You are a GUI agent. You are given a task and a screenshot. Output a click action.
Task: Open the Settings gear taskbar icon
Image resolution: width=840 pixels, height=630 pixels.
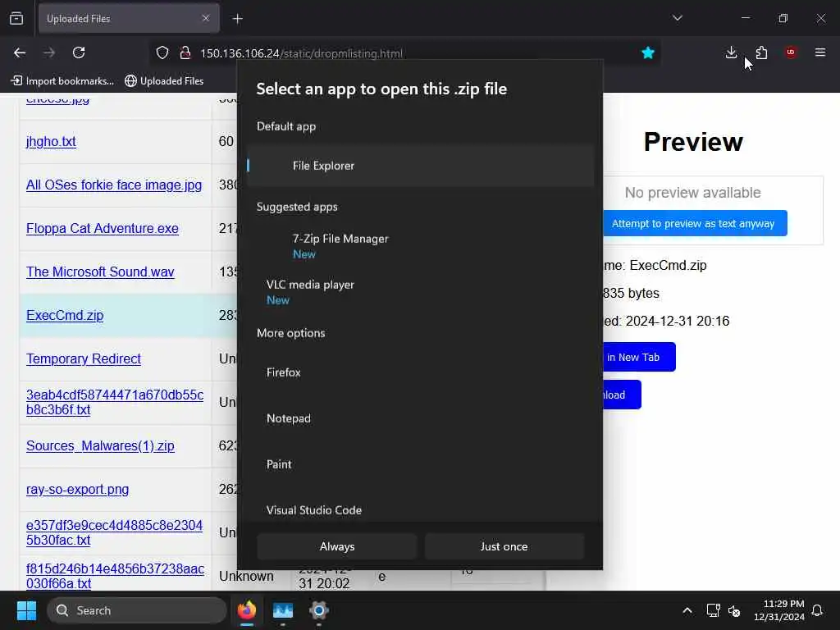pyautogui.click(x=319, y=610)
